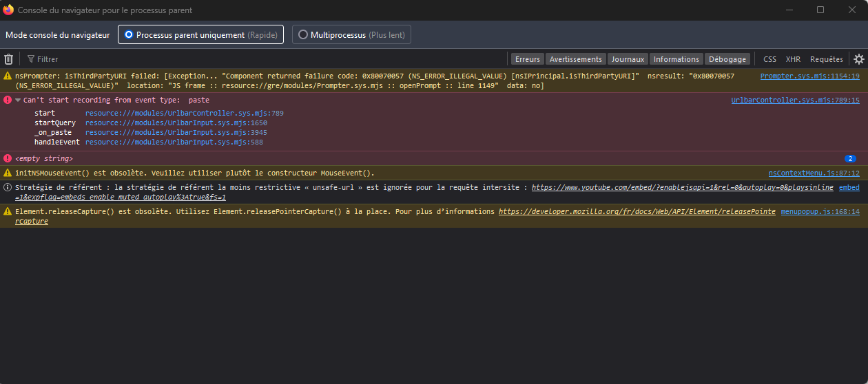
Task: Maximize the browser console window
Action: (820, 10)
